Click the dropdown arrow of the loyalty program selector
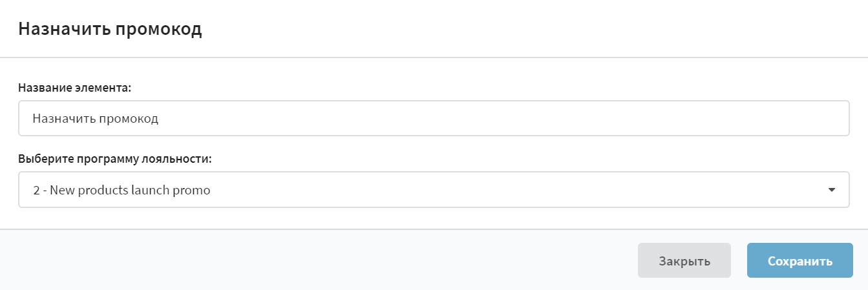The image size is (868, 290). tap(832, 190)
